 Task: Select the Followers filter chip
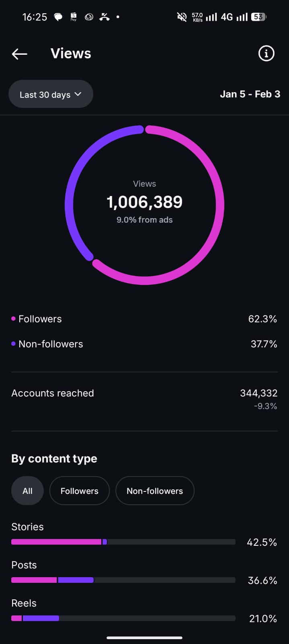coord(79,491)
